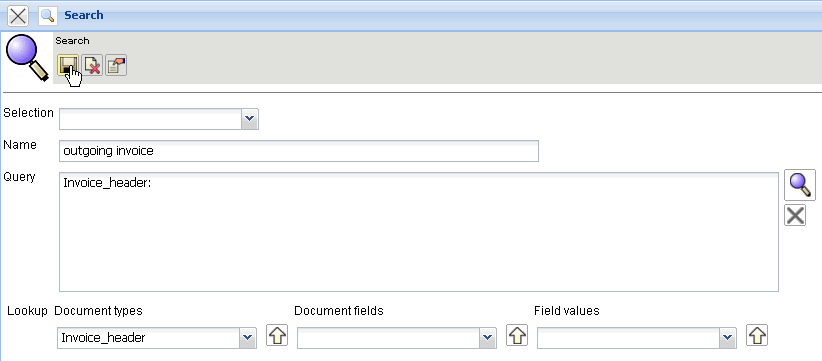Insert document type using its up arrow
The image size is (822, 361).
coord(277,335)
